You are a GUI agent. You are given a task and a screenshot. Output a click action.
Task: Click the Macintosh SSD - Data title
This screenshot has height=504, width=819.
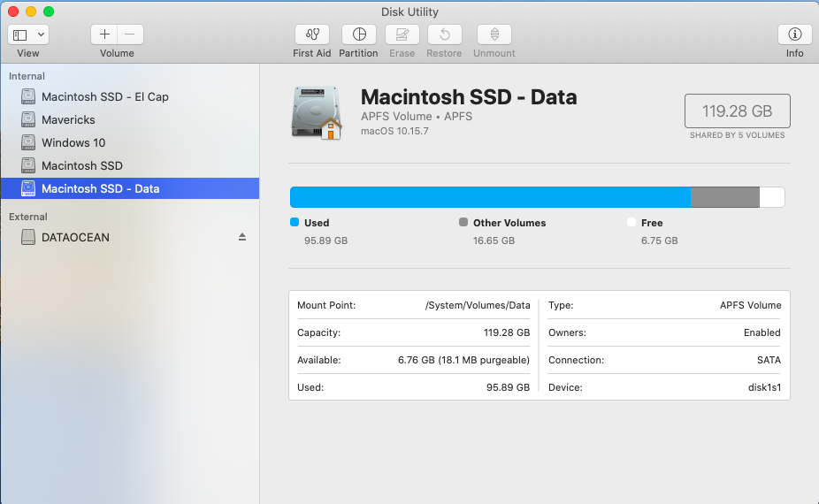click(469, 97)
